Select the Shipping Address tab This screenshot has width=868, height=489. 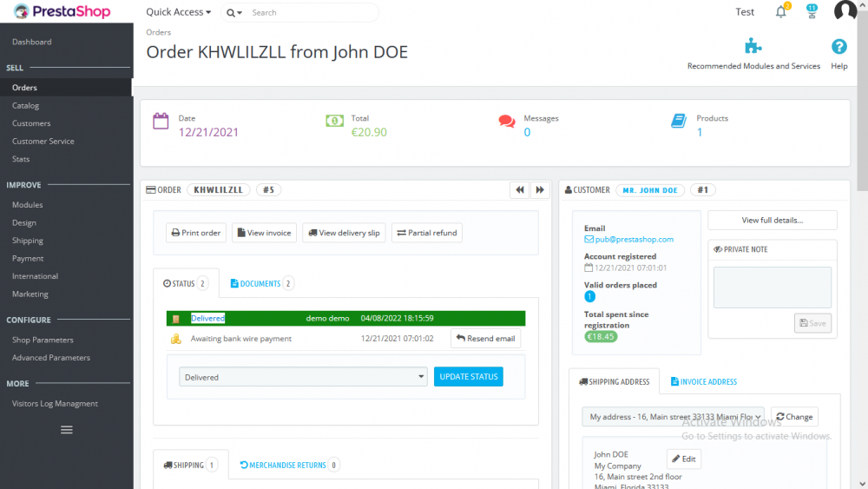(x=614, y=381)
